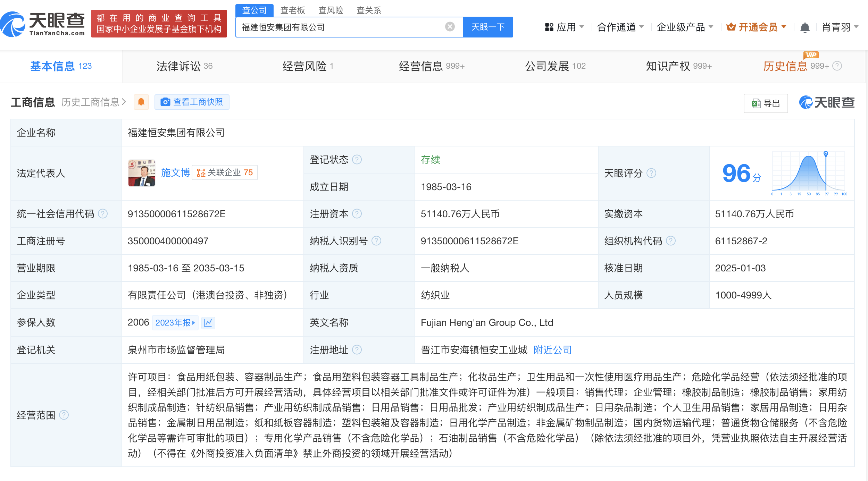The height and width of the screenshot is (481, 868).
Task: Open the help icon beside 天眼评分
Action: coord(651,173)
